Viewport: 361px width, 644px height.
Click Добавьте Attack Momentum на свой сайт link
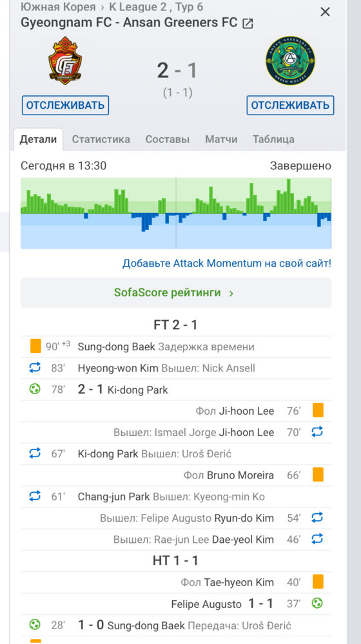pos(226,263)
